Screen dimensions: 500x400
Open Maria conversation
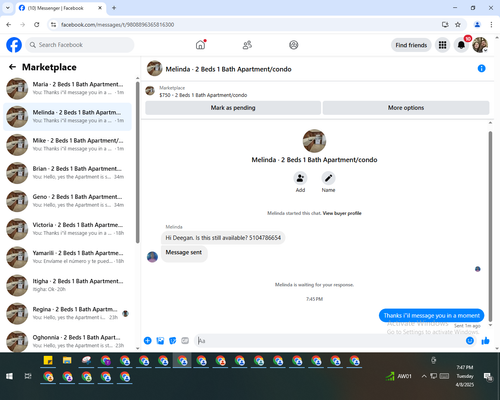[x=67, y=88]
